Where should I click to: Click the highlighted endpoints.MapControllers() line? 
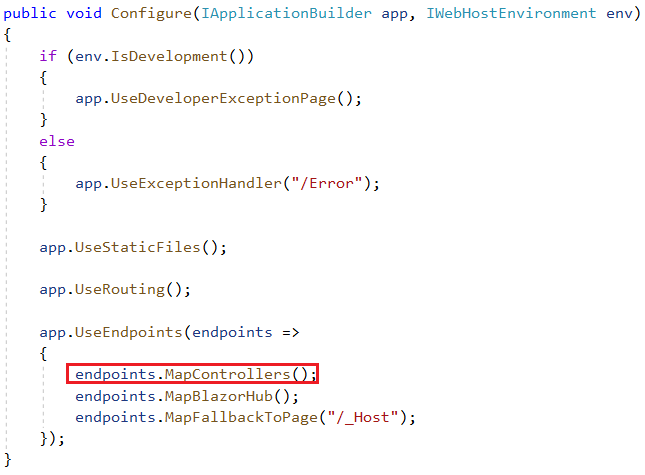coord(192,374)
